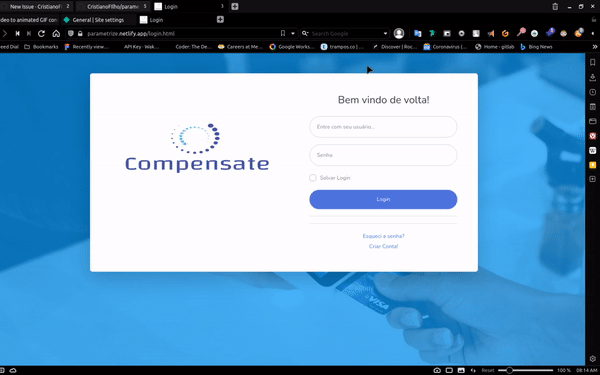Image resolution: width=600 pixels, height=375 pixels.
Task: Check the Salvar Login checkbox
Action: (x=313, y=178)
